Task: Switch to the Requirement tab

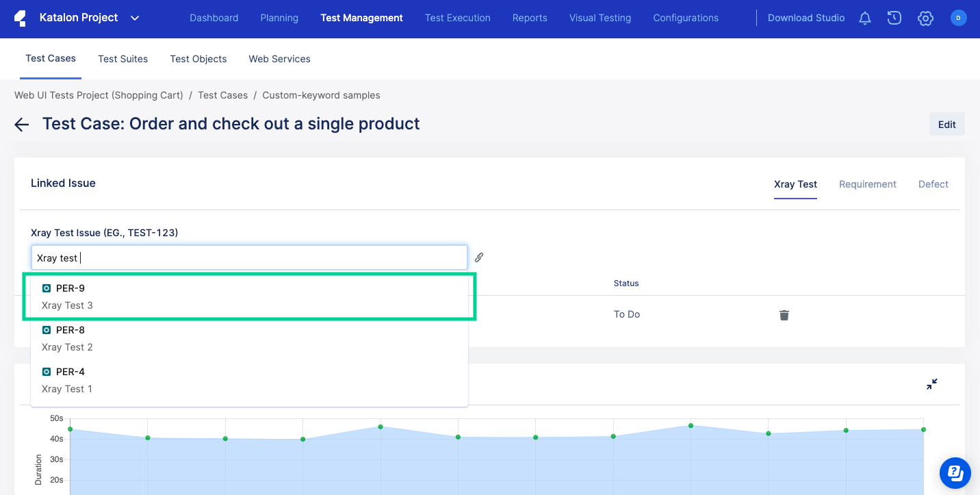Action: (x=867, y=184)
